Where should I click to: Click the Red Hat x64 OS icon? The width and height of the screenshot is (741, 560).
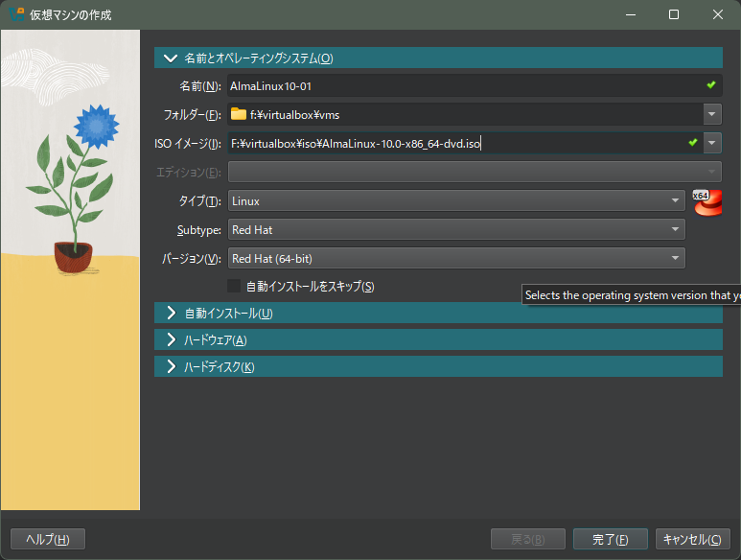[x=707, y=202]
